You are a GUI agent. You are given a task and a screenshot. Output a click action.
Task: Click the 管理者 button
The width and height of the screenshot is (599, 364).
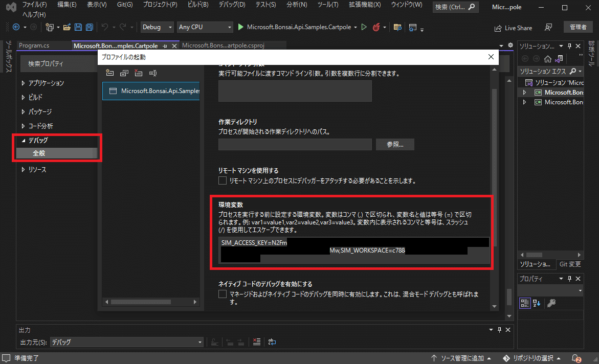(578, 27)
